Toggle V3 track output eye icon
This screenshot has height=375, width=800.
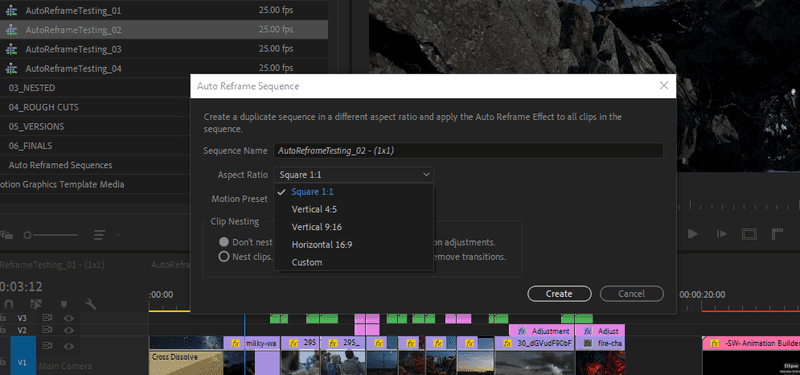click(x=69, y=318)
